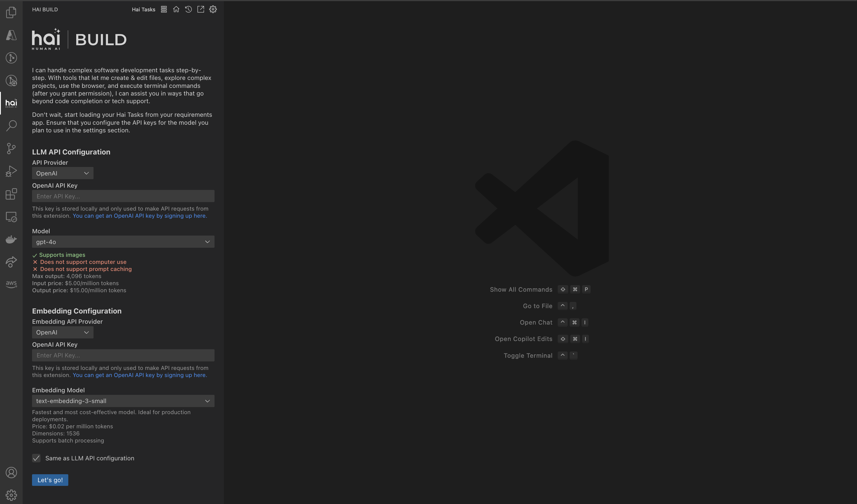Expand the text-embedding-3-small model dropdown
Screen dimensions: 857x504
[123, 401]
